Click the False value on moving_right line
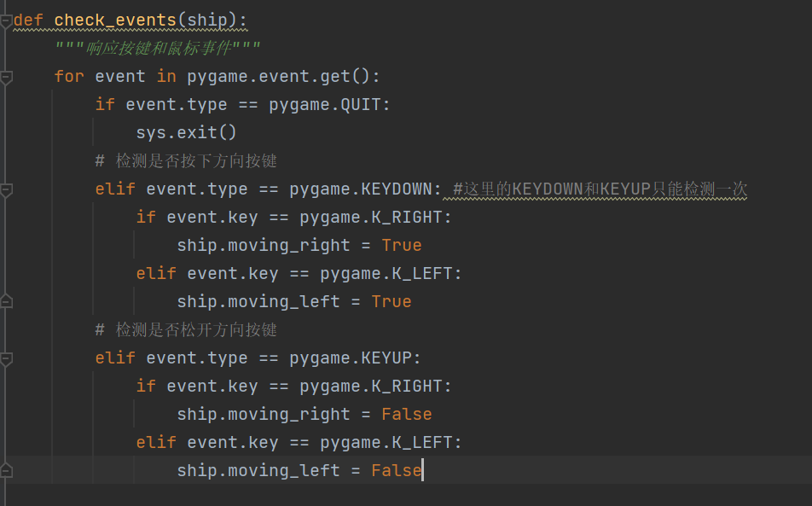This screenshot has height=506, width=812. tap(406, 414)
